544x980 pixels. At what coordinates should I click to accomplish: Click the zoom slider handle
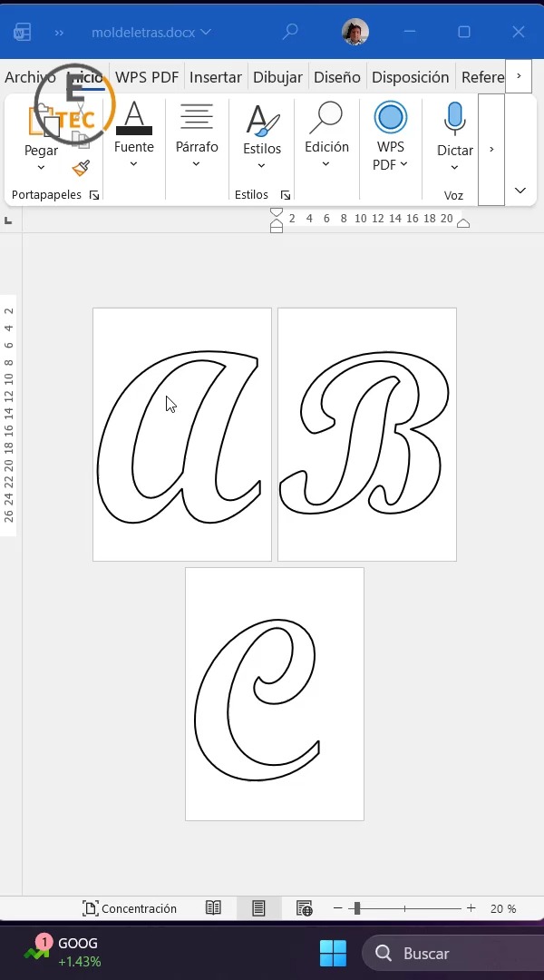click(x=356, y=908)
